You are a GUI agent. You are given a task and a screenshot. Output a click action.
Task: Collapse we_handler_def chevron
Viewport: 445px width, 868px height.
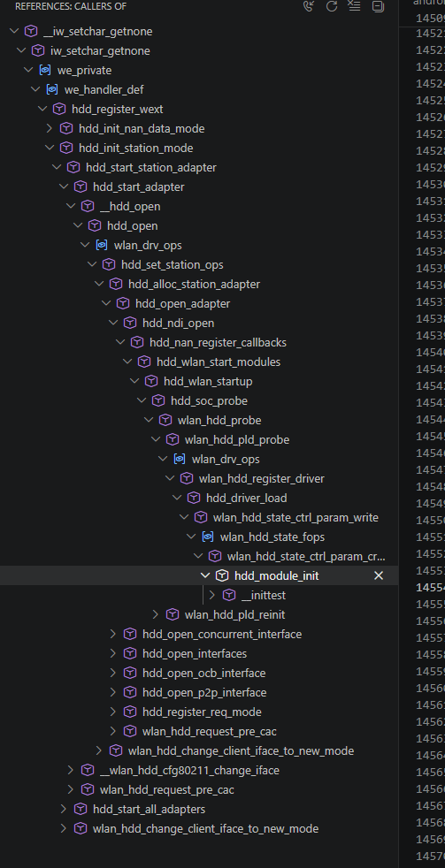click(35, 89)
